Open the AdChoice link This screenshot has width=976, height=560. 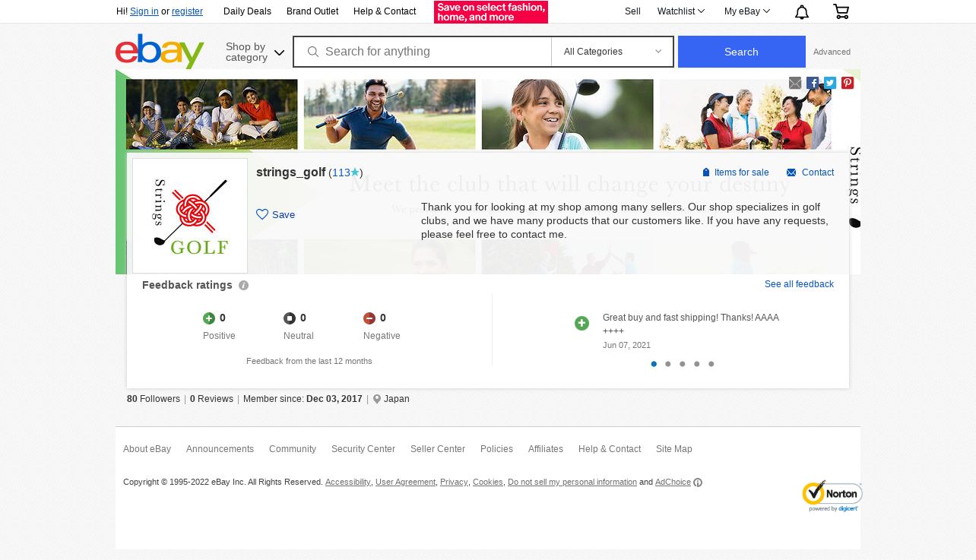pos(673,482)
